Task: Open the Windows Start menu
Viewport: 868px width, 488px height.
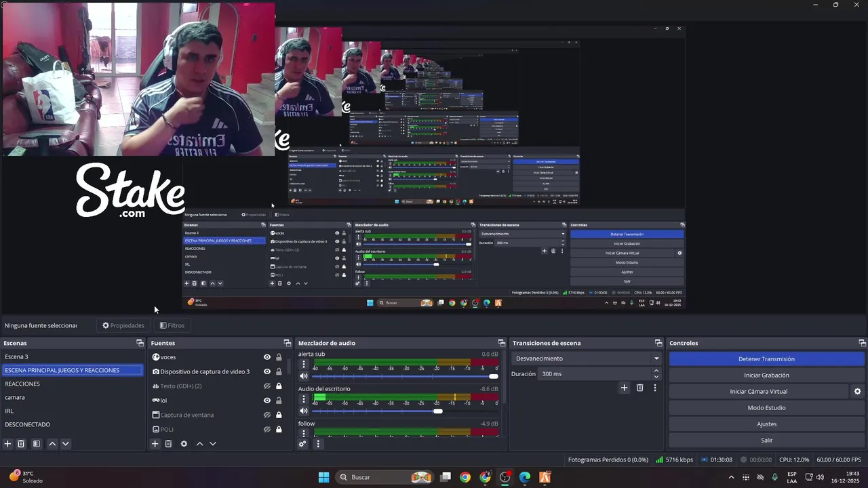Action: 323,477
